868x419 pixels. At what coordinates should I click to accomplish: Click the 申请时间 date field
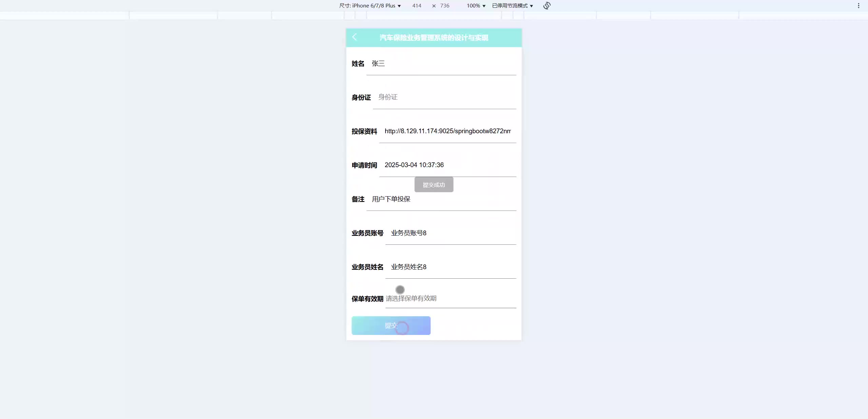pos(448,165)
